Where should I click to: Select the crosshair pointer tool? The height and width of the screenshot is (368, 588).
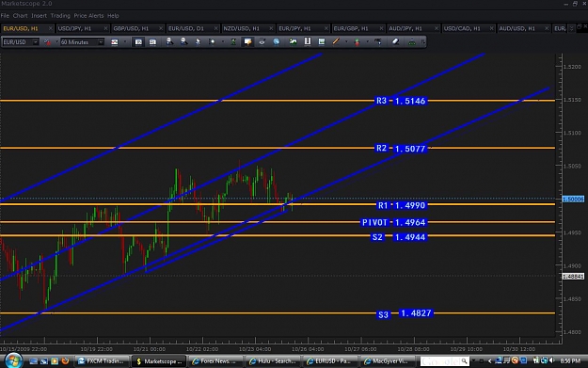[212, 41]
